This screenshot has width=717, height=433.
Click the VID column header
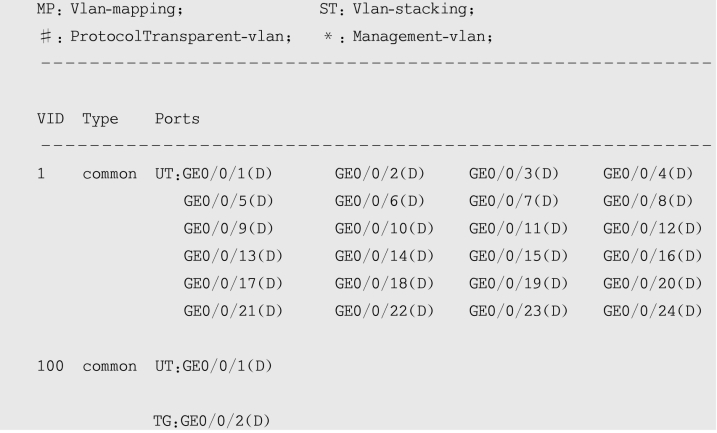pyautogui.click(x=50, y=119)
